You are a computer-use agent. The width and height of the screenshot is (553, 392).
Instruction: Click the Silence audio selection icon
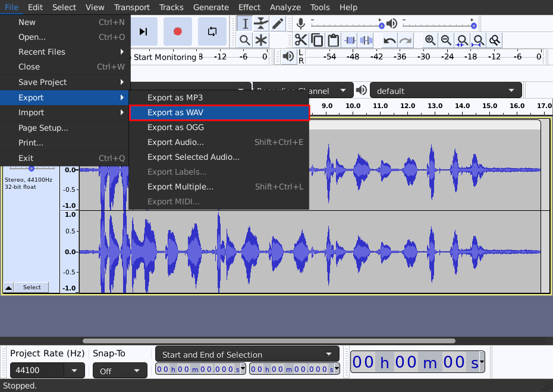pyautogui.click(x=366, y=40)
